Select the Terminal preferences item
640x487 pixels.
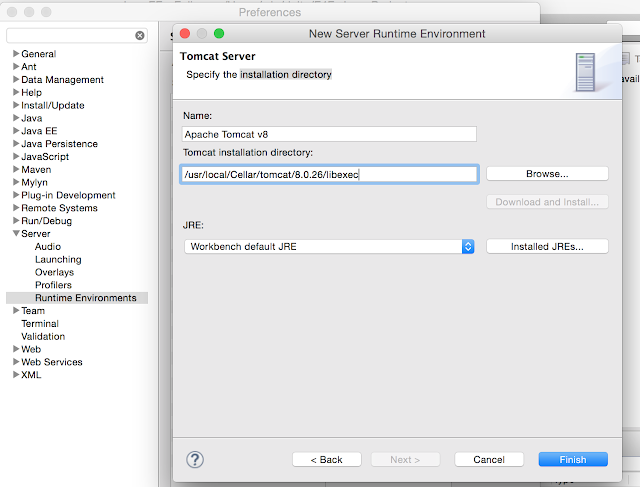(40, 323)
